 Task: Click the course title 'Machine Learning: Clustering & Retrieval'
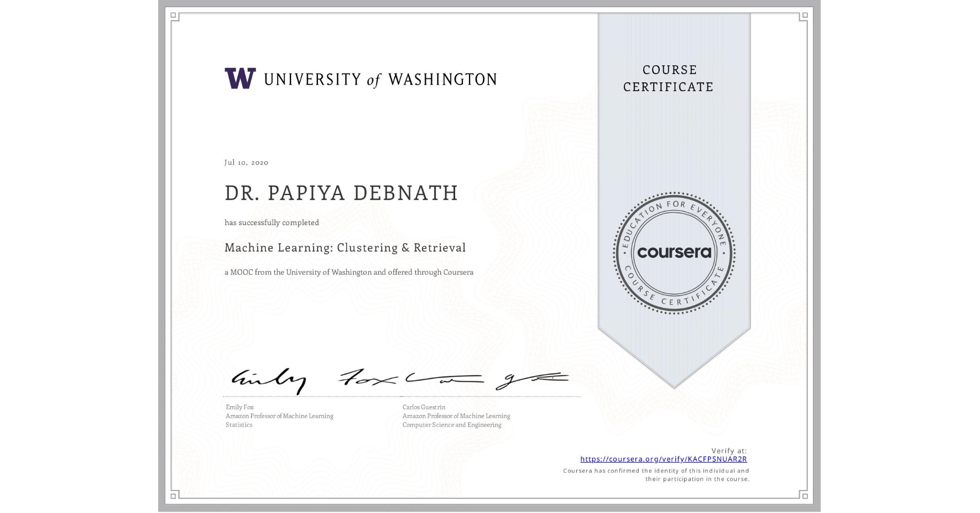(345, 247)
